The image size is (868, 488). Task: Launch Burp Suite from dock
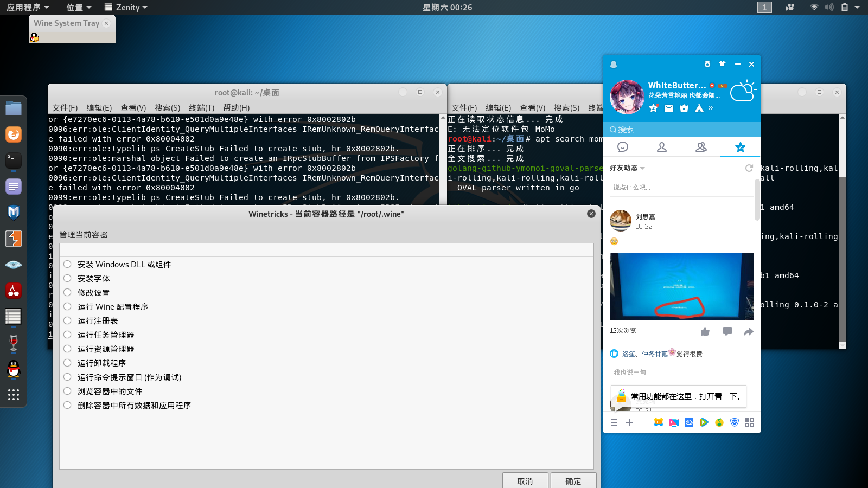14,238
